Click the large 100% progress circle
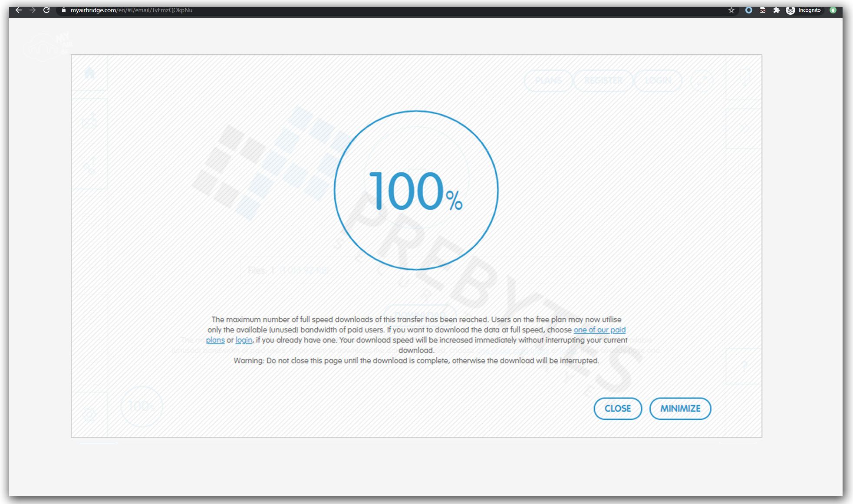853x504 pixels. [x=416, y=190]
